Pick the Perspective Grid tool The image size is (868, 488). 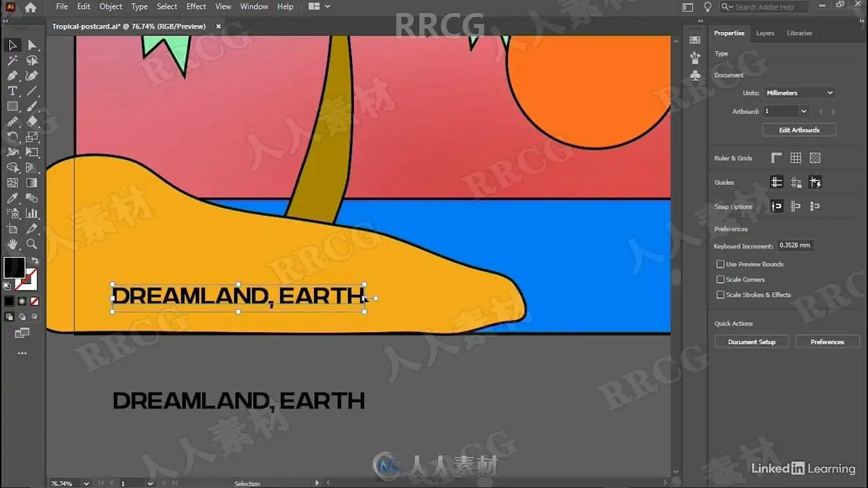pos(32,167)
